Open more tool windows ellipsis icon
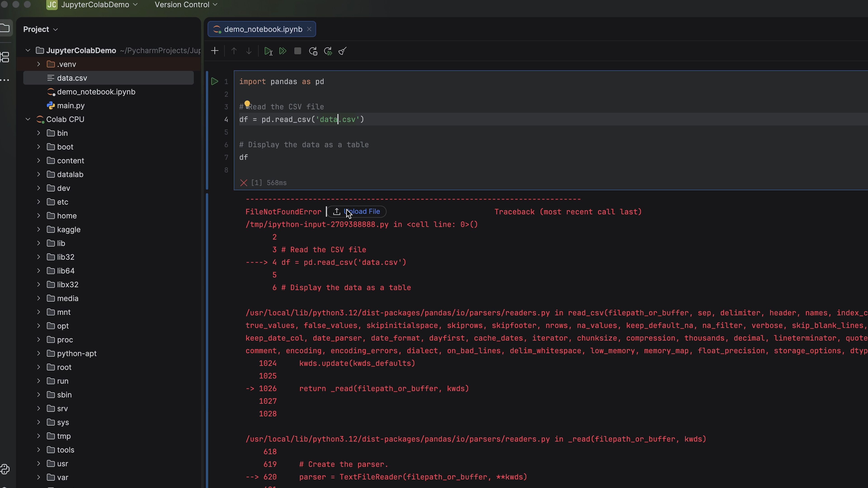Image resolution: width=868 pixels, height=488 pixels. pyautogui.click(x=5, y=80)
